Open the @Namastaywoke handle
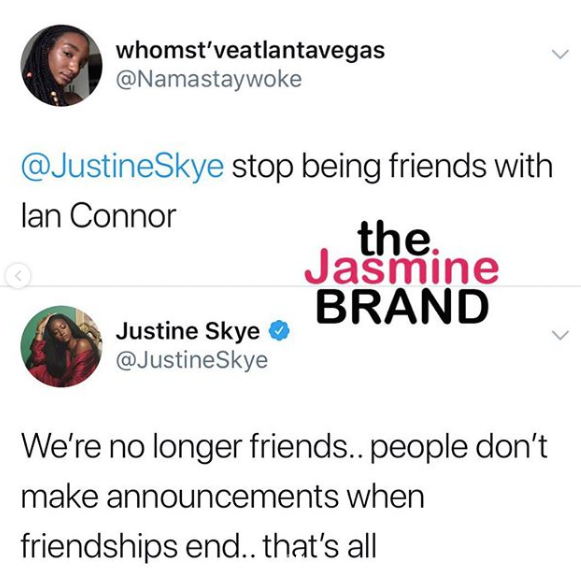 click(x=209, y=80)
